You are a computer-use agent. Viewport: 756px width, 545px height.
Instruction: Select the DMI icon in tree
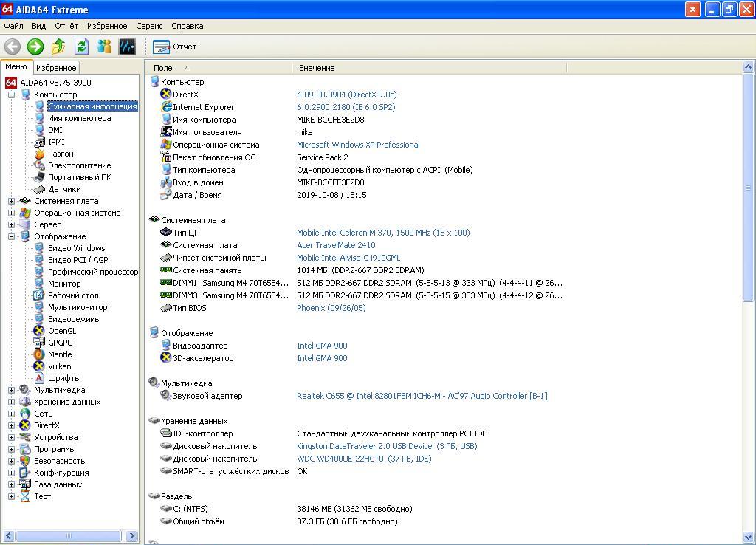[40, 130]
